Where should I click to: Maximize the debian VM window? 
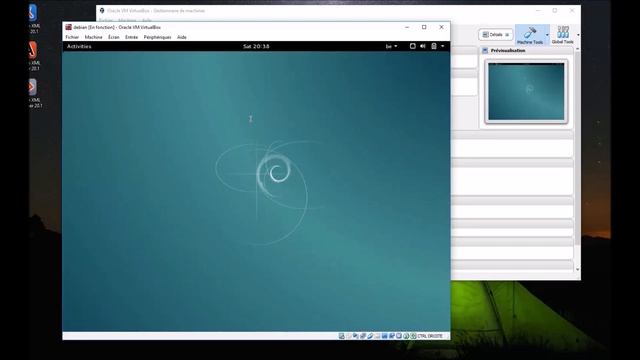tap(424, 27)
